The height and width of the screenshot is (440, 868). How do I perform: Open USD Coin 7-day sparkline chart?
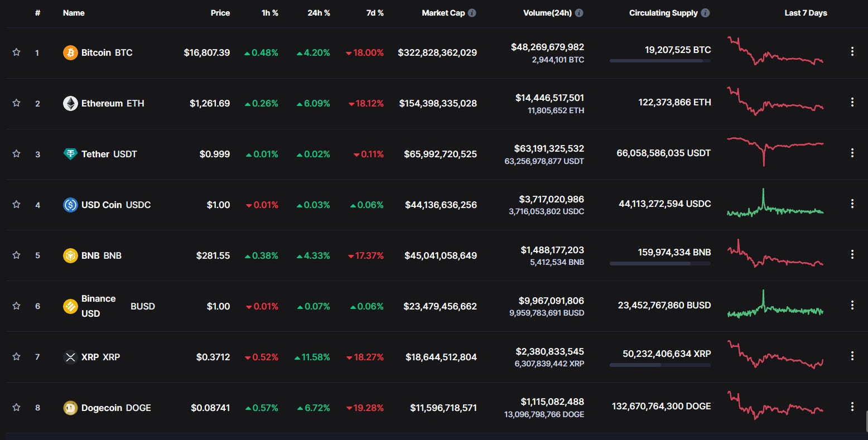tap(775, 203)
